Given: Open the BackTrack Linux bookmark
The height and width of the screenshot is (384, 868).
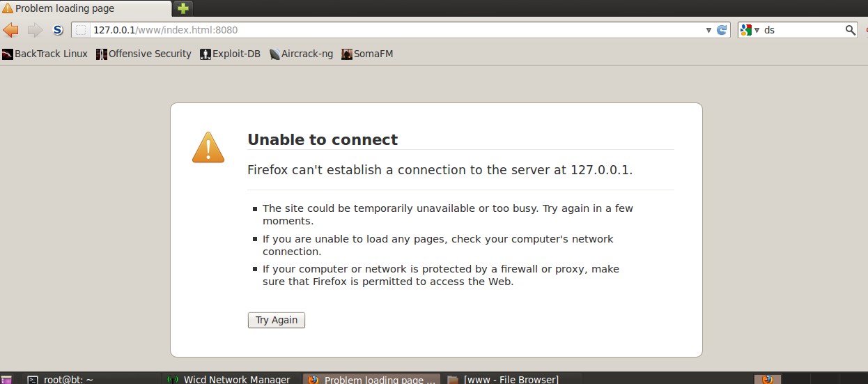Looking at the screenshot, I should (45, 54).
